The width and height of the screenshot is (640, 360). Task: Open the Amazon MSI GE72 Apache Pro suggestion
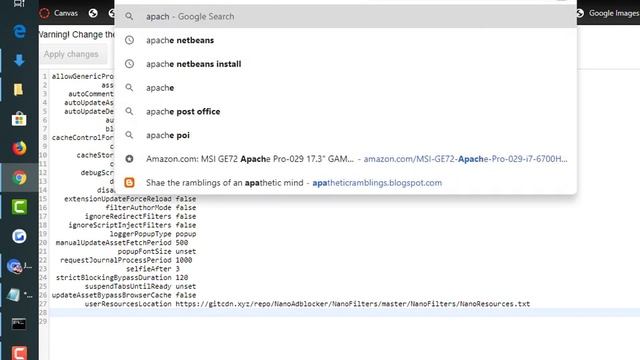pos(346,159)
